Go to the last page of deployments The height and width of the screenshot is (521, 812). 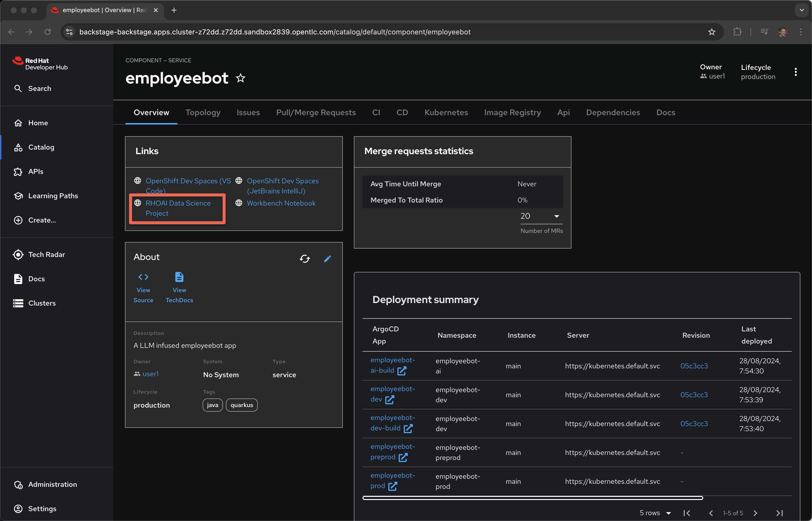(779, 513)
